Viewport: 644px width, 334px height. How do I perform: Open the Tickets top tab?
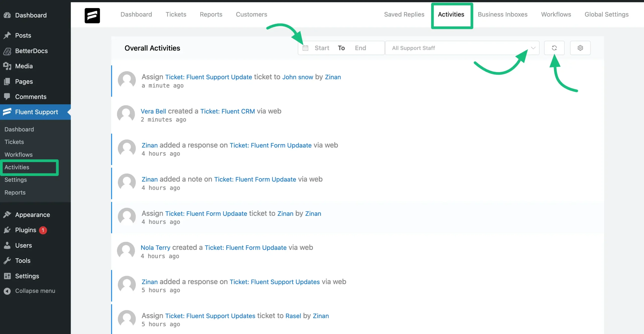(176, 14)
